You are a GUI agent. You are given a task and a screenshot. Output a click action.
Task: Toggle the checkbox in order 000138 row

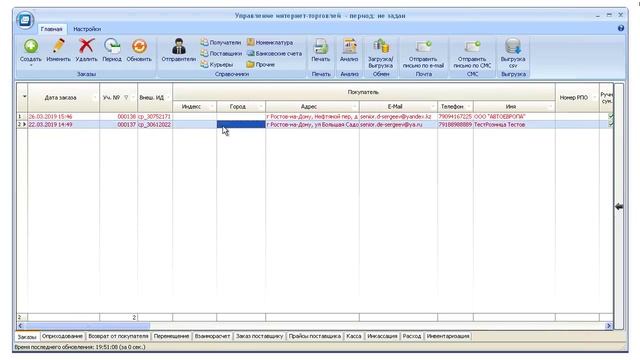[610, 116]
